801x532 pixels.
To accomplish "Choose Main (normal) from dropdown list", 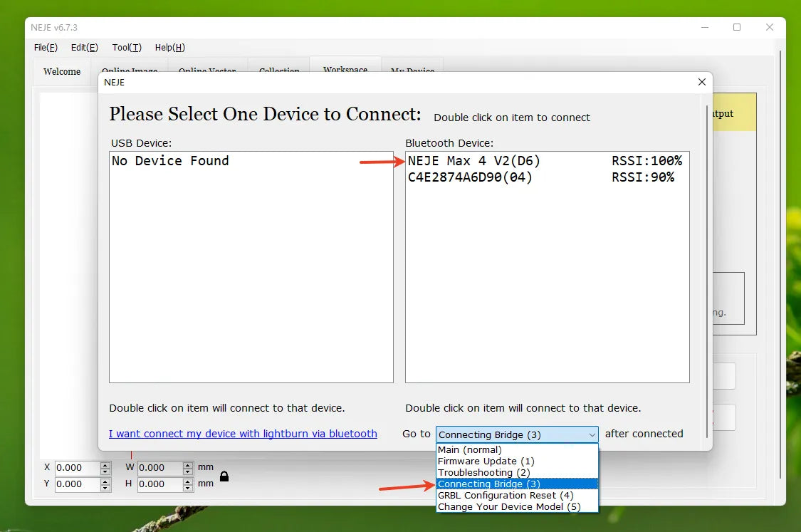I will [x=469, y=450].
